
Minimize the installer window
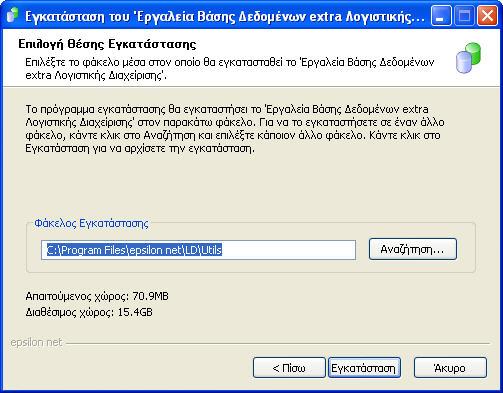click(441, 16)
